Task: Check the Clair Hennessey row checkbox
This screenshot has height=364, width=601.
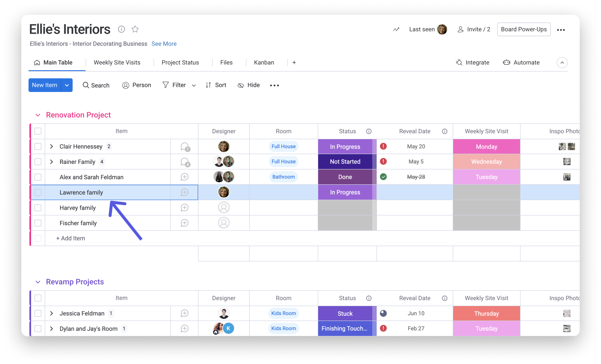Action: pos(38,146)
